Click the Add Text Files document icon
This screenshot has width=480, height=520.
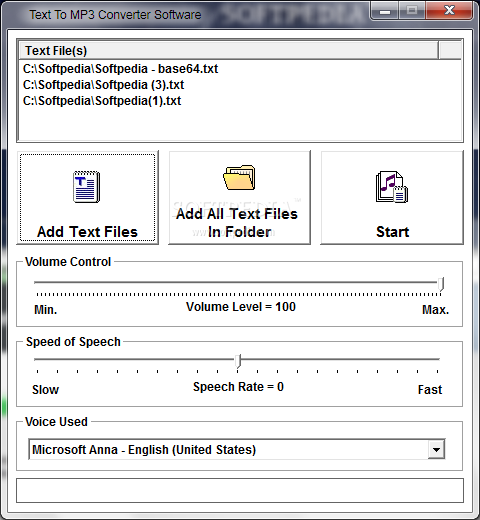click(x=86, y=187)
